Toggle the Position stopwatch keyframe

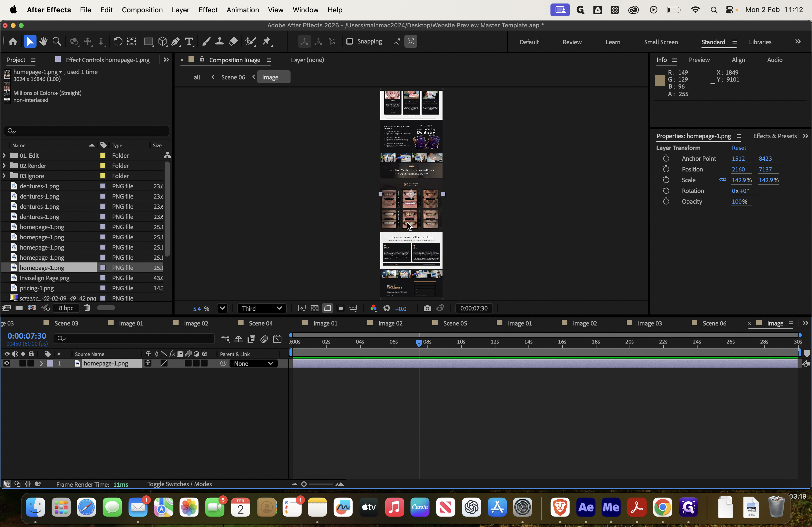click(666, 169)
